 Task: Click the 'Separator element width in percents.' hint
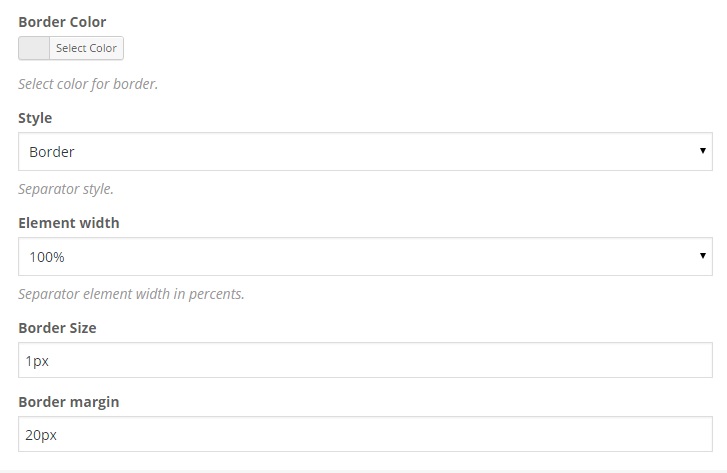131,294
